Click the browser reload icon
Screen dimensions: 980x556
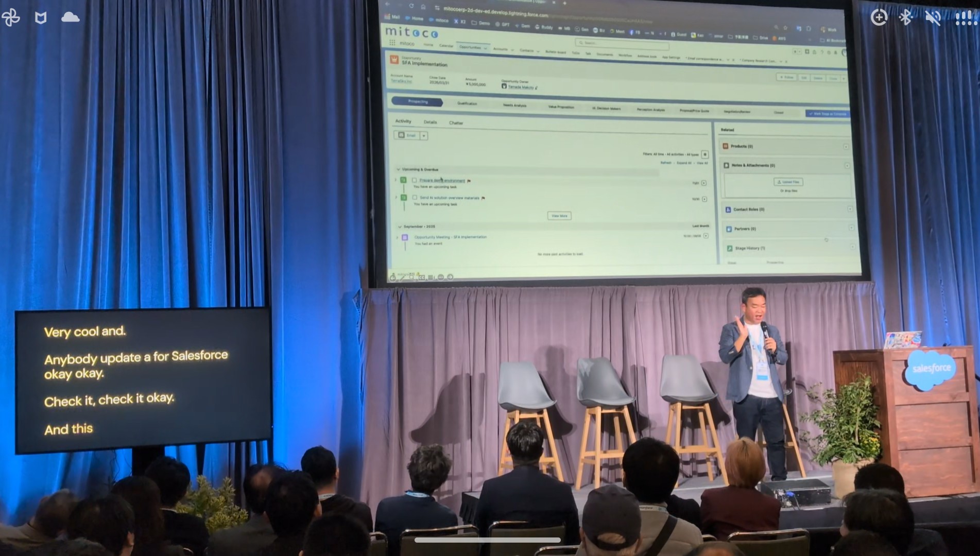pos(411,6)
